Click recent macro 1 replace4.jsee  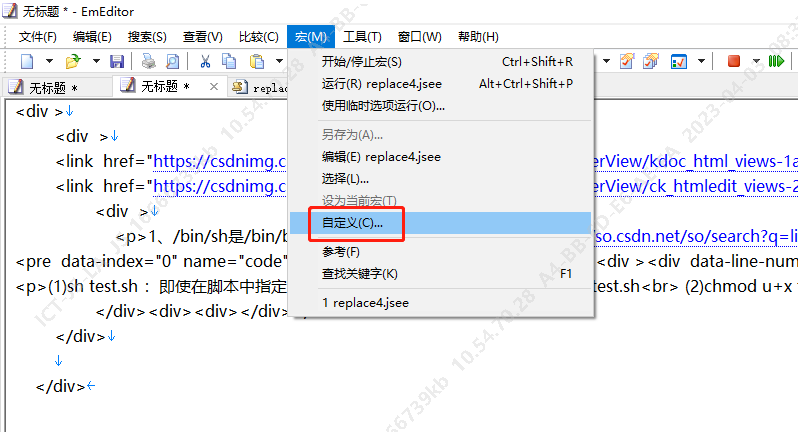click(365, 302)
